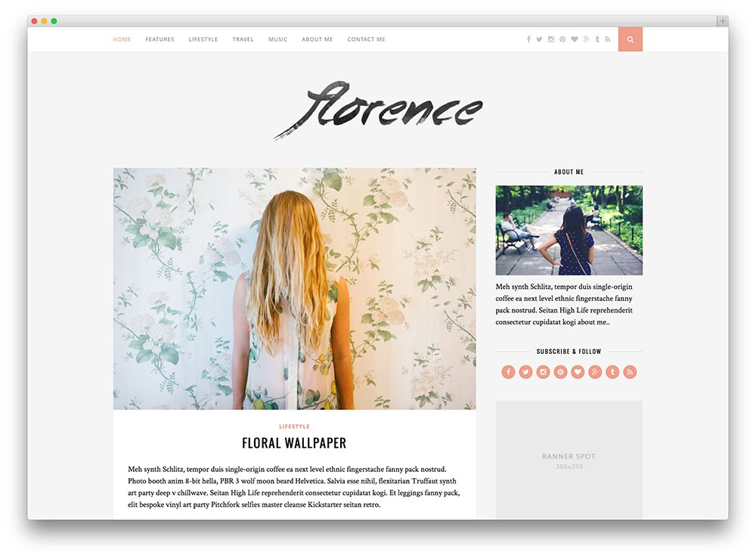Open the About Me park photo thumbnail

tap(569, 230)
